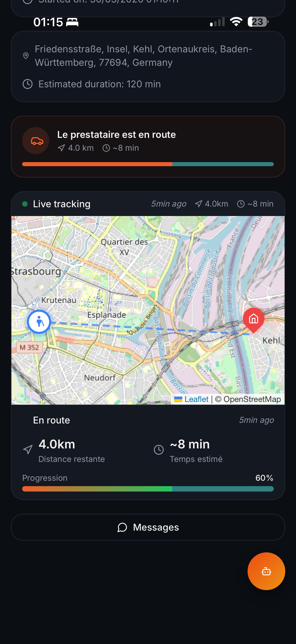This screenshot has height=644, width=296.
Task: Tap the clock icon beside Temps estimé
Action: tap(159, 450)
